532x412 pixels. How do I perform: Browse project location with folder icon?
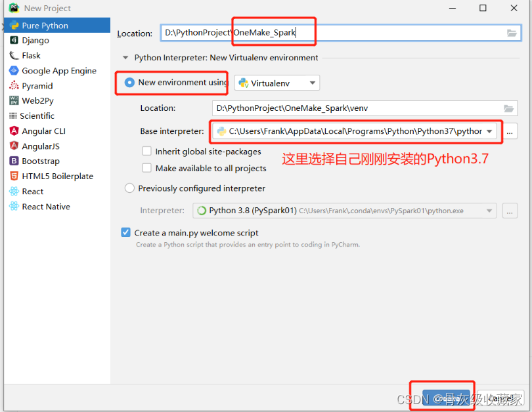point(511,33)
